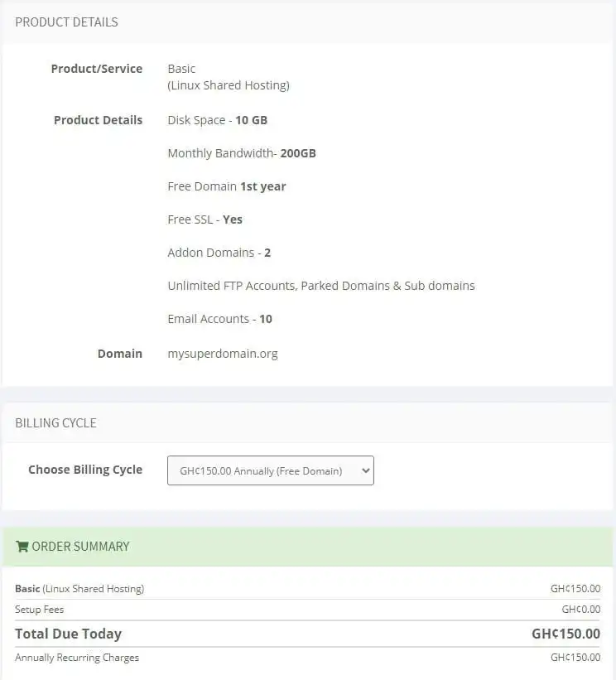
Task: Click the Monthly Bandwidth - 200GB detail
Action: coord(240,153)
